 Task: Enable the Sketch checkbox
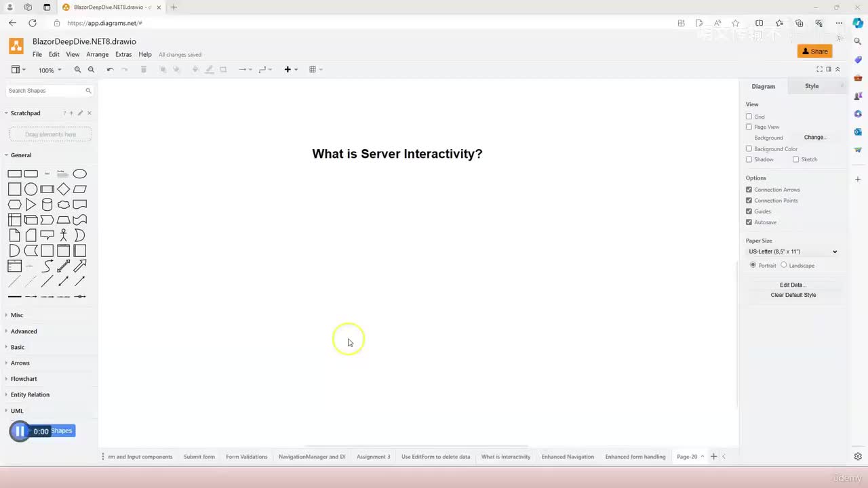click(795, 159)
